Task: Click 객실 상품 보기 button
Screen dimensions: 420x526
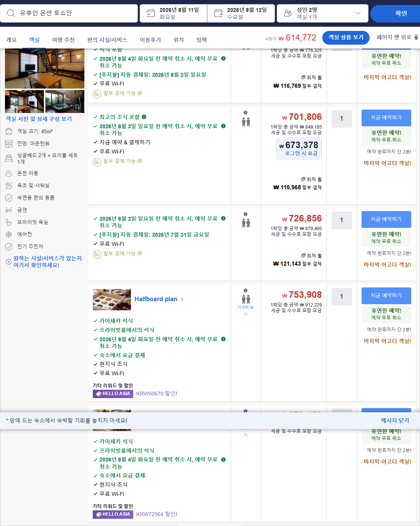Action: (x=346, y=38)
